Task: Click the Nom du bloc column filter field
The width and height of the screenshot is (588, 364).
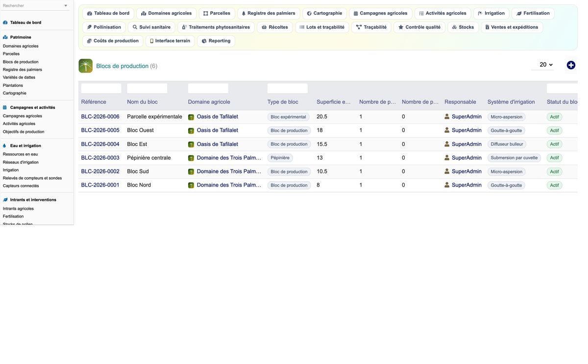Action: pos(147,88)
